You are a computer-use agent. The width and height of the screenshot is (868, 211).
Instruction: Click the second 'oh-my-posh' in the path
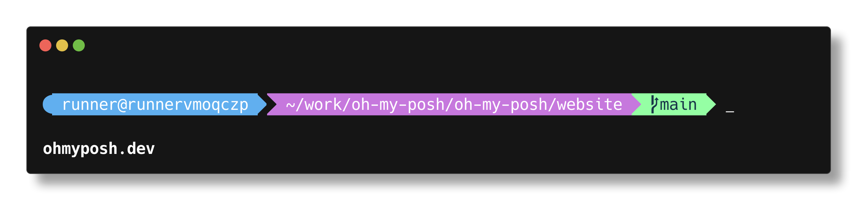click(x=500, y=105)
